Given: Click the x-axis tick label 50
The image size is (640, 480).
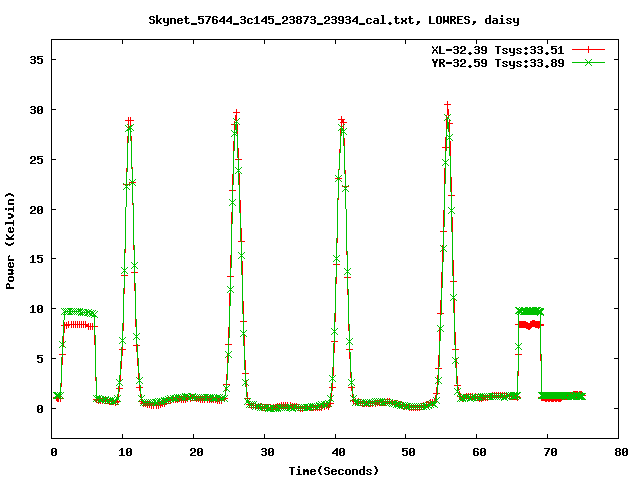Looking at the screenshot, I should 408,452.
